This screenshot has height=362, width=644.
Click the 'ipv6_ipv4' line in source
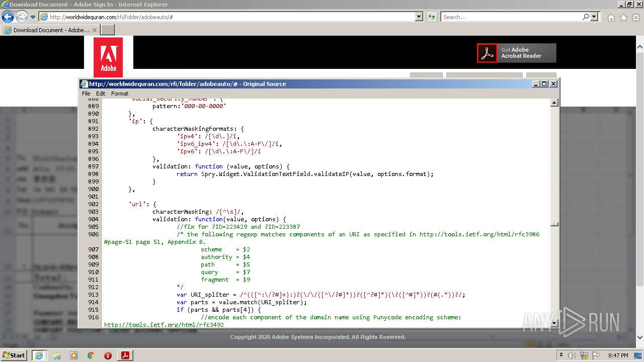pos(229,144)
